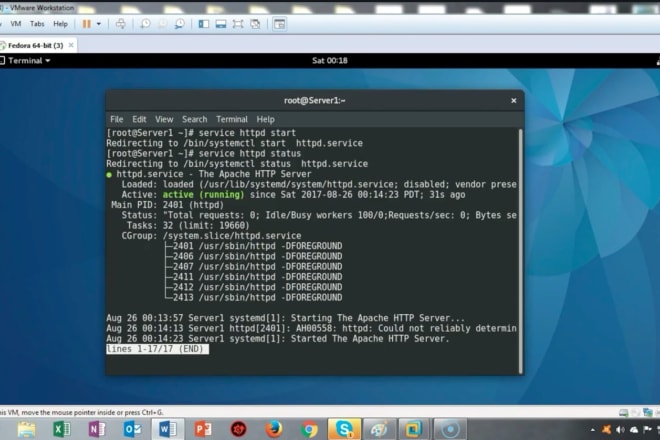
Task: Open OneNote from the Windows taskbar
Action: click(97, 429)
